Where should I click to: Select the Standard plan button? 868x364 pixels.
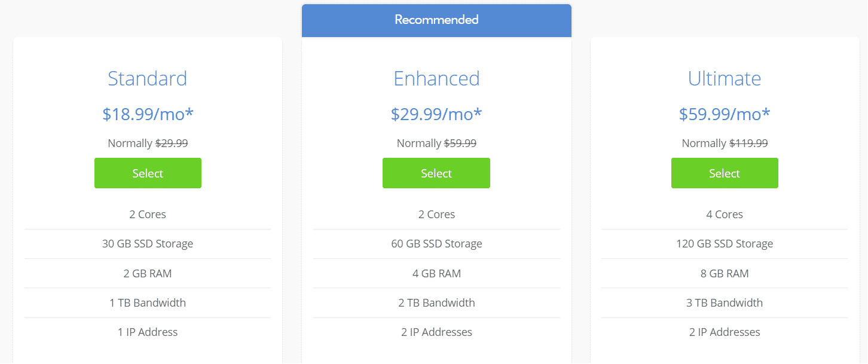[x=148, y=173]
